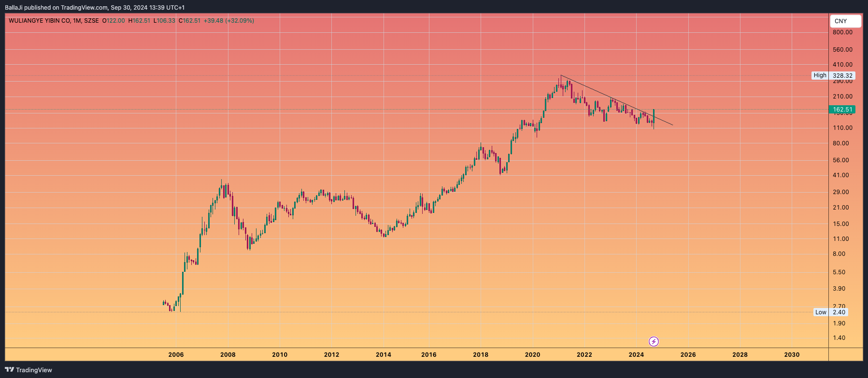Click the 560.00 price scale label
Screen dimensions: 868x378
click(842, 50)
